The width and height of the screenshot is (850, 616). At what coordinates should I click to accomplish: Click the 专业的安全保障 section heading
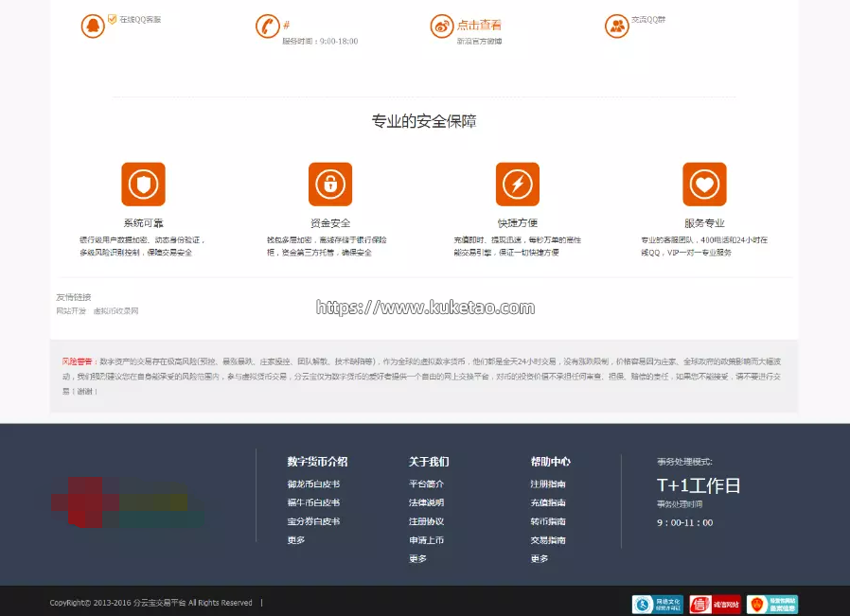point(424,121)
